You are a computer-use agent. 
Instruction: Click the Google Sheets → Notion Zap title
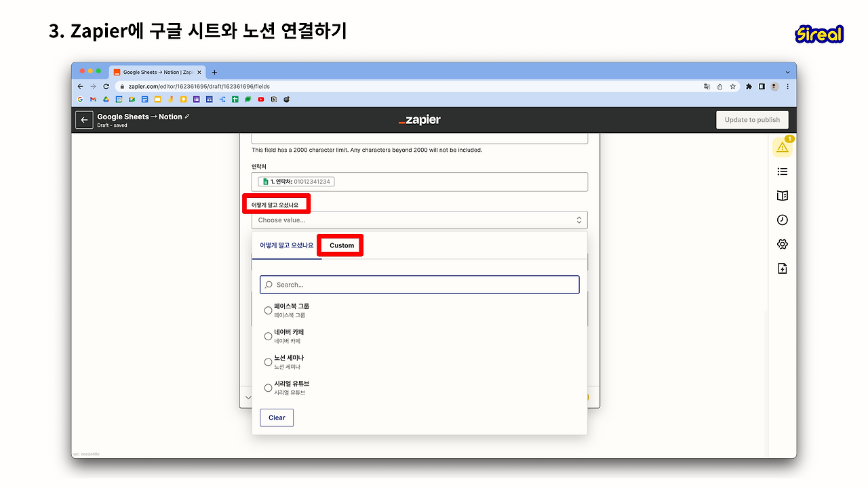[140, 117]
